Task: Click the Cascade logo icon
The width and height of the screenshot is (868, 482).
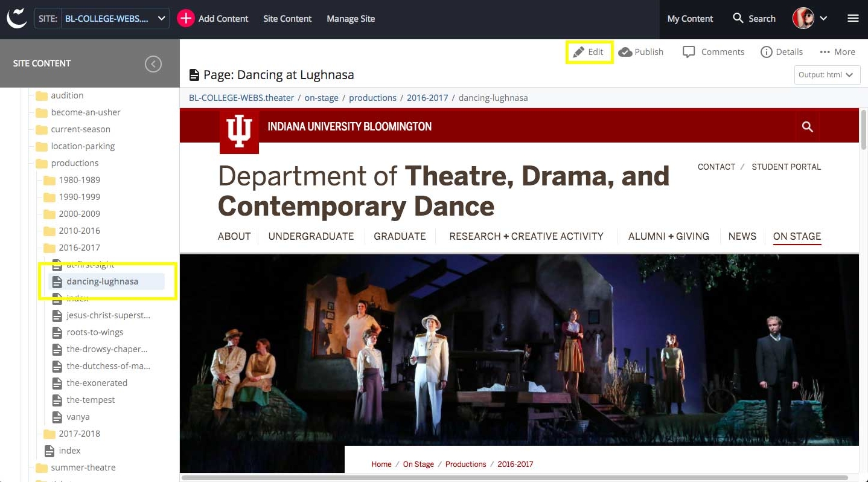Action: pos(17,18)
